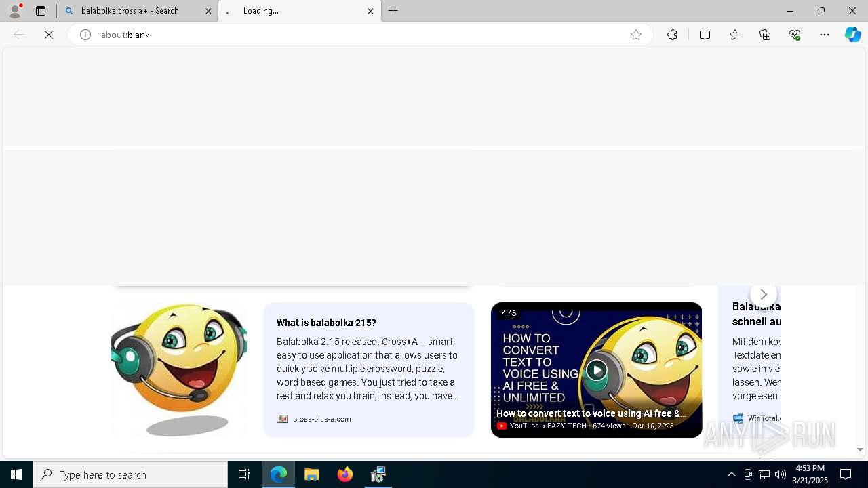Click the address bar showing about:blank

[359, 35]
